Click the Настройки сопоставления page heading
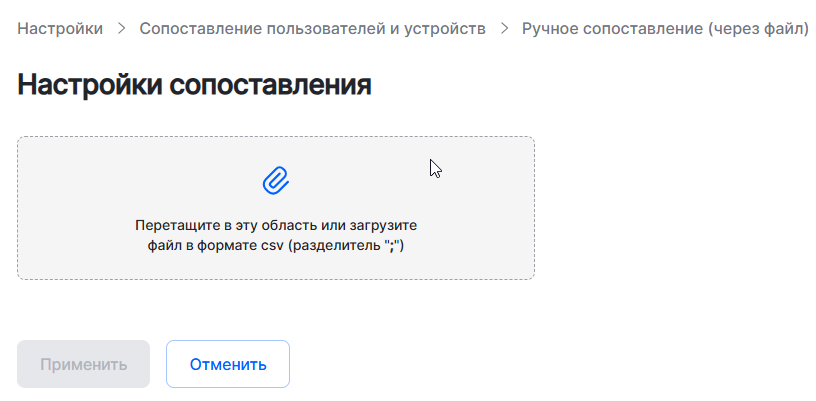The height and width of the screenshot is (401, 816). tap(195, 85)
